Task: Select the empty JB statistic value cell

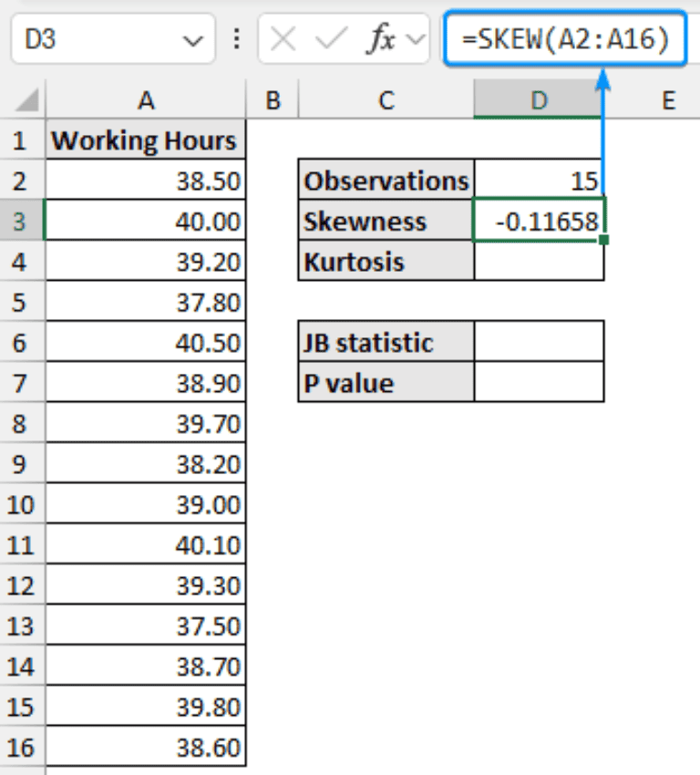Action: pos(539,342)
